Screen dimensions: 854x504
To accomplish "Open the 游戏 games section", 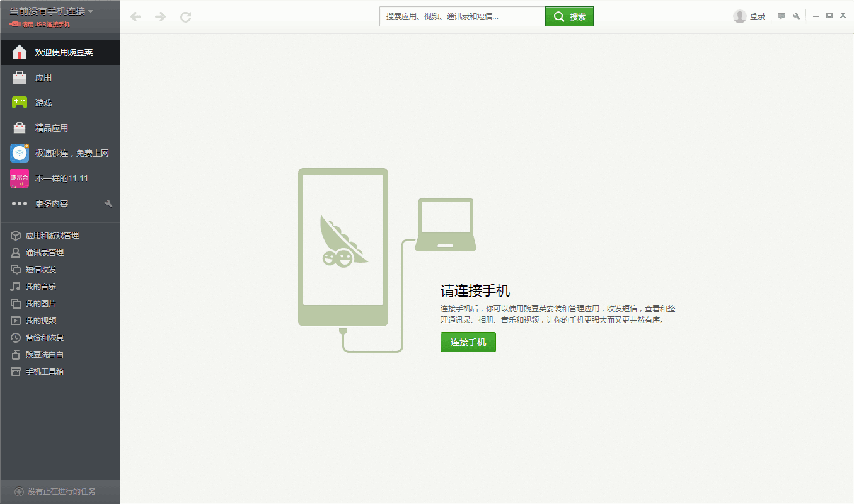I will click(60, 103).
